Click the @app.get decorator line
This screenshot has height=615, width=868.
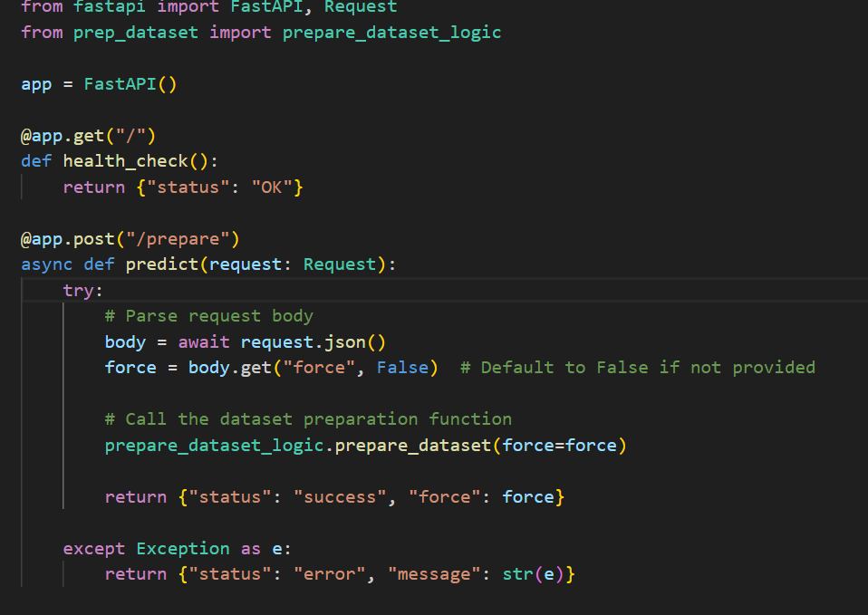point(89,136)
